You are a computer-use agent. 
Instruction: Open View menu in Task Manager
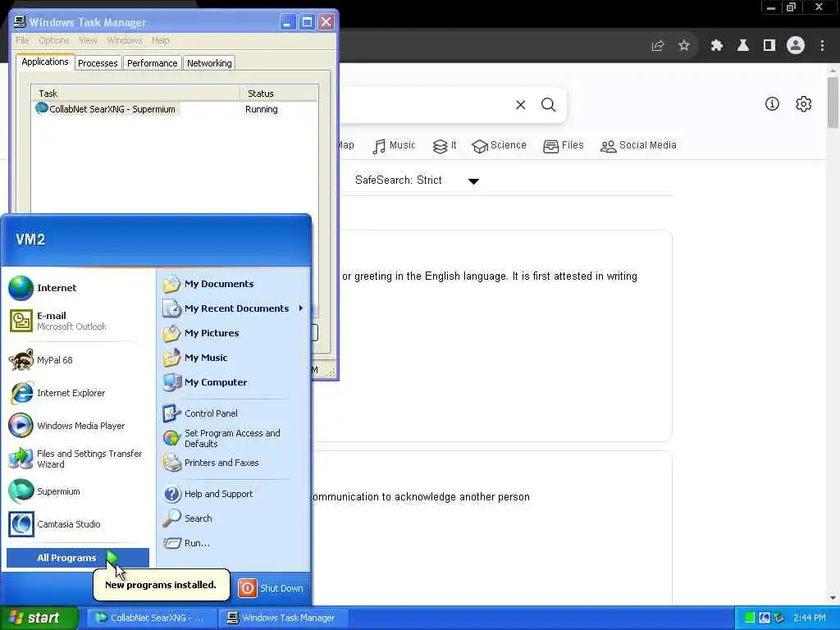[88, 41]
